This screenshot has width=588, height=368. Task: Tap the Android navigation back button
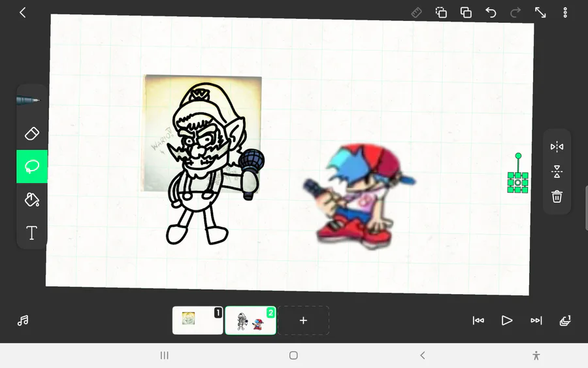(423, 355)
